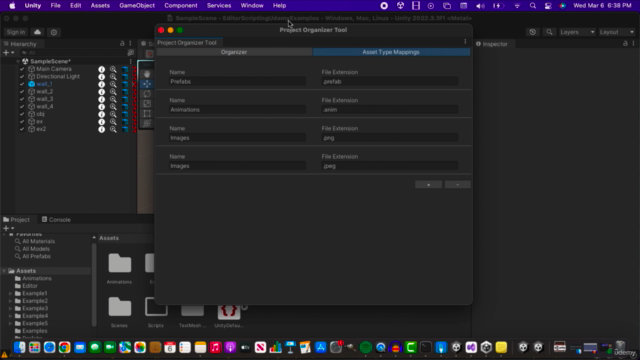Select the Transform tool in Scene toolbar
Screen dimensions: 640x360
tap(147, 123)
